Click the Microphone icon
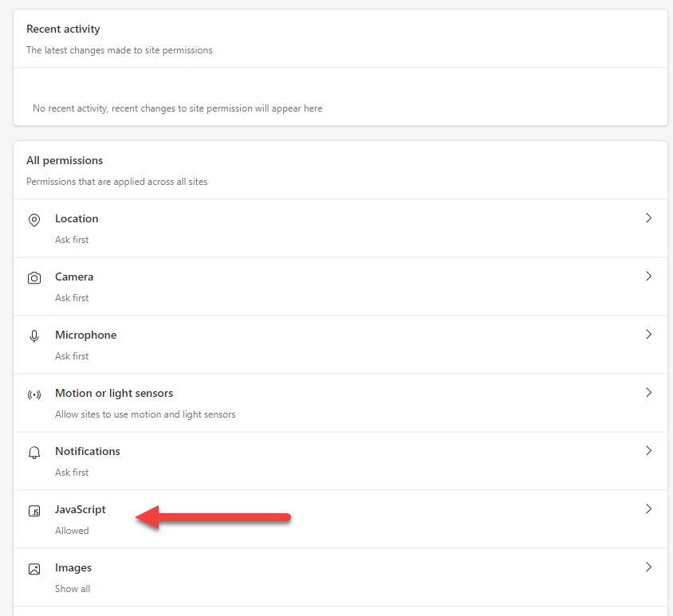The height and width of the screenshot is (616, 673). click(x=34, y=336)
